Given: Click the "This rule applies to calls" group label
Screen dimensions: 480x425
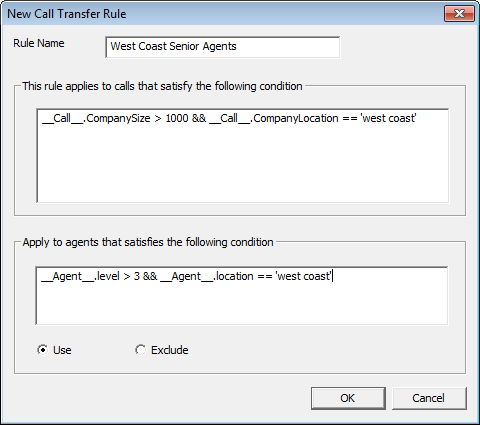Looking at the screenshot, I should 162,86.
